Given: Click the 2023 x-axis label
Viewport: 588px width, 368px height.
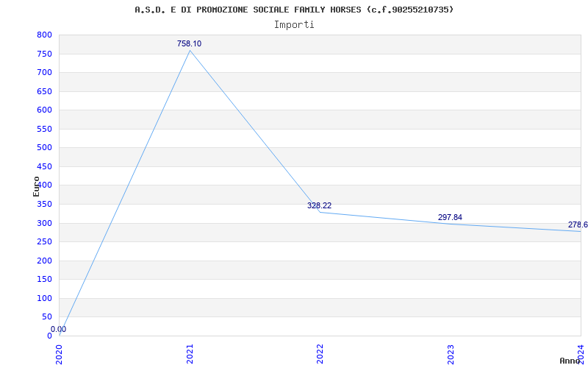Looking at the screenshot, I should (x=451, y=354).
